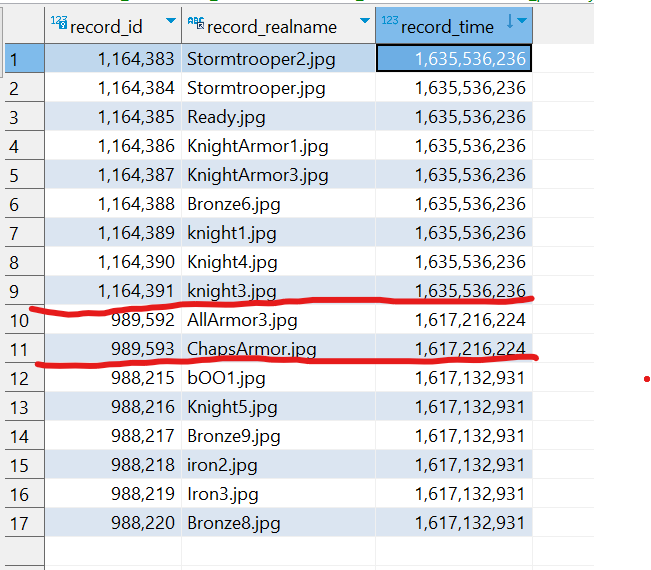Click record_id value 989,592
This screenshot has height=570, width=651.
pyautogui.click(x=113, y=320)
